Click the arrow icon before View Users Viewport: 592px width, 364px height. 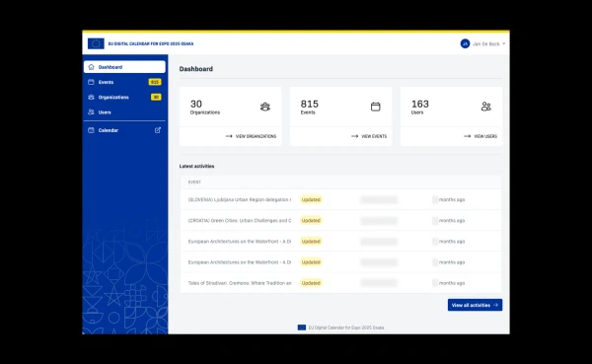(467, 136)
